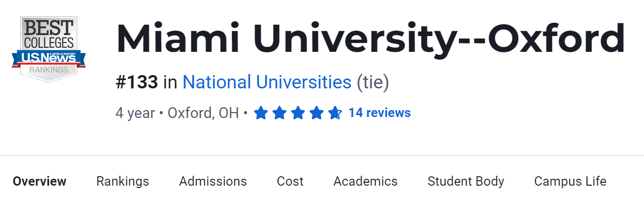Go to the Admissions tab
The height and width of the screenshot is (199, 644).
213,181
